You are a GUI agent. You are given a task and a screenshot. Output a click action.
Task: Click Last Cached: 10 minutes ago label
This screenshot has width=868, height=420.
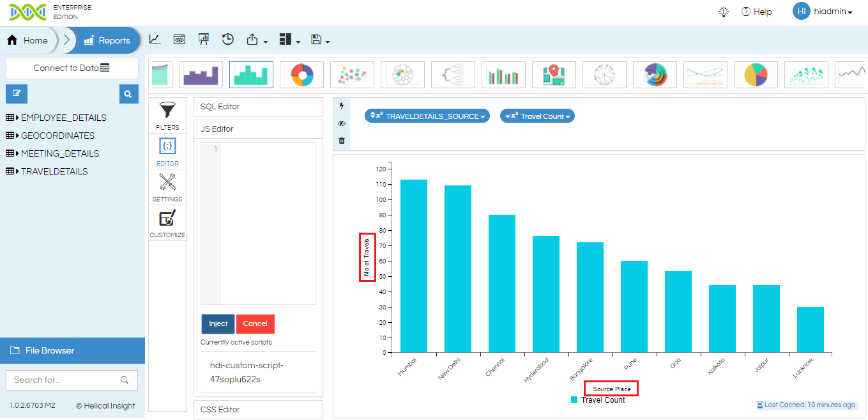[805, 405]
